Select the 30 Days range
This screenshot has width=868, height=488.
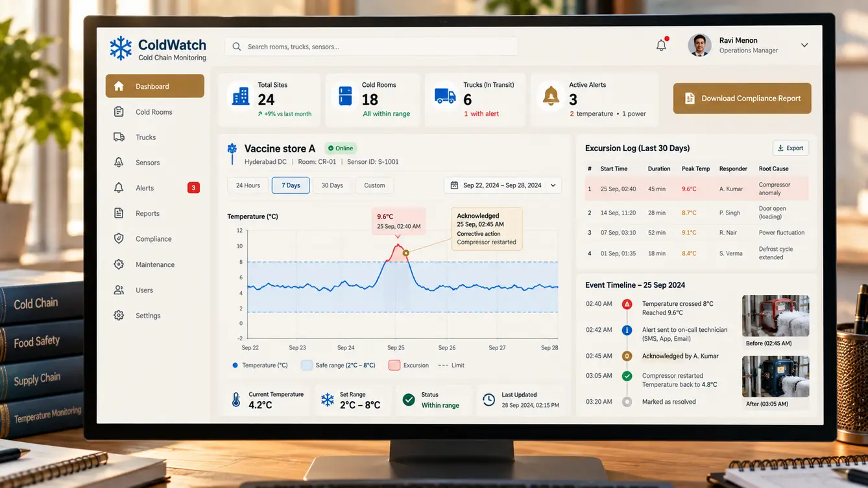[x=332, y=185]
